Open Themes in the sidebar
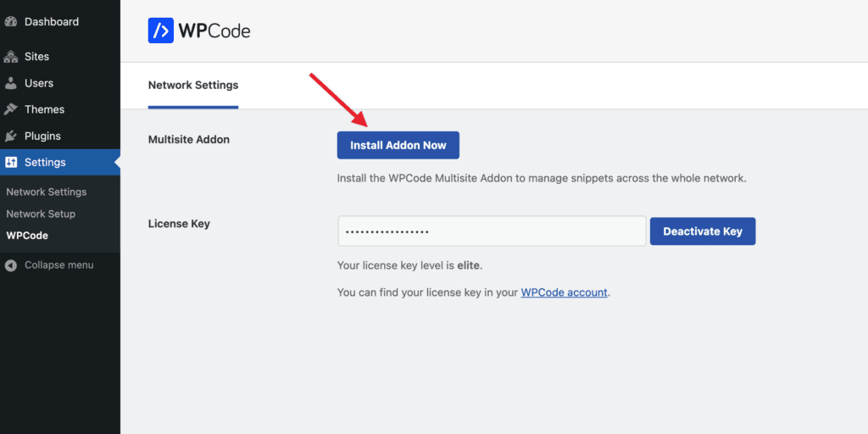868x434 pixels. tap(60, 109)
